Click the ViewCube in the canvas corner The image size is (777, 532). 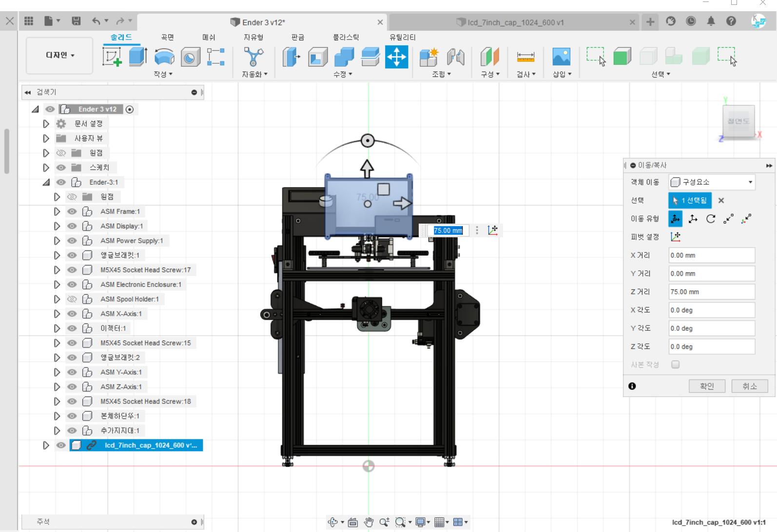point(738,121)
